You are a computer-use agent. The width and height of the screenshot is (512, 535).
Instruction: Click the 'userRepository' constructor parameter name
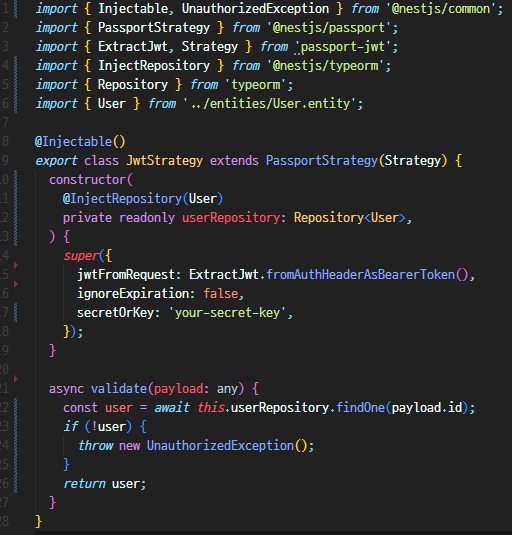click(231, 218)
